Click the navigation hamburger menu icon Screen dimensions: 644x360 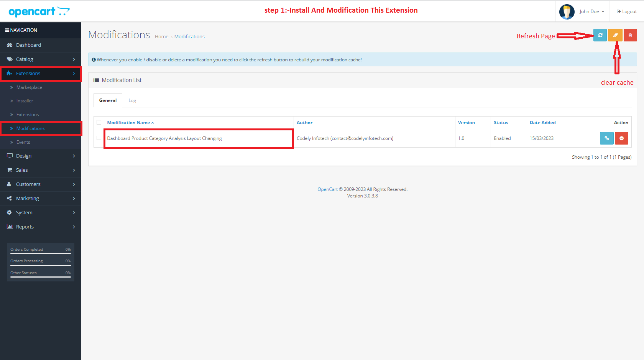tap(7, 30)
